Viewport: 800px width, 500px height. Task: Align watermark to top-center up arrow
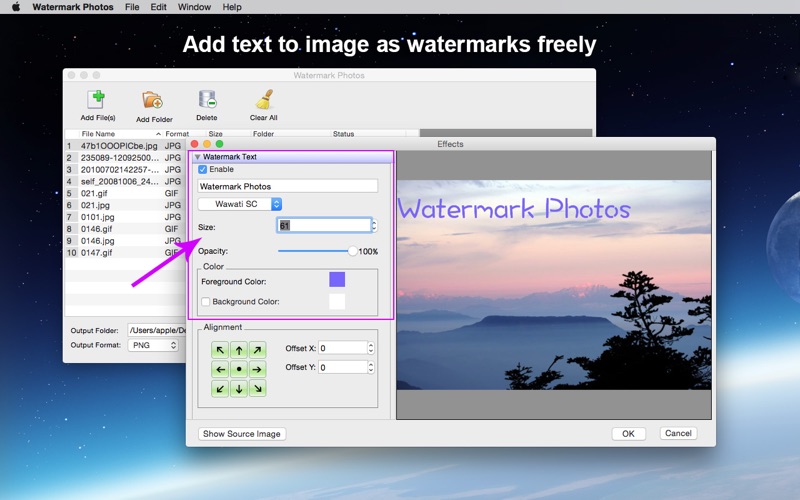[x=239, y=350]
